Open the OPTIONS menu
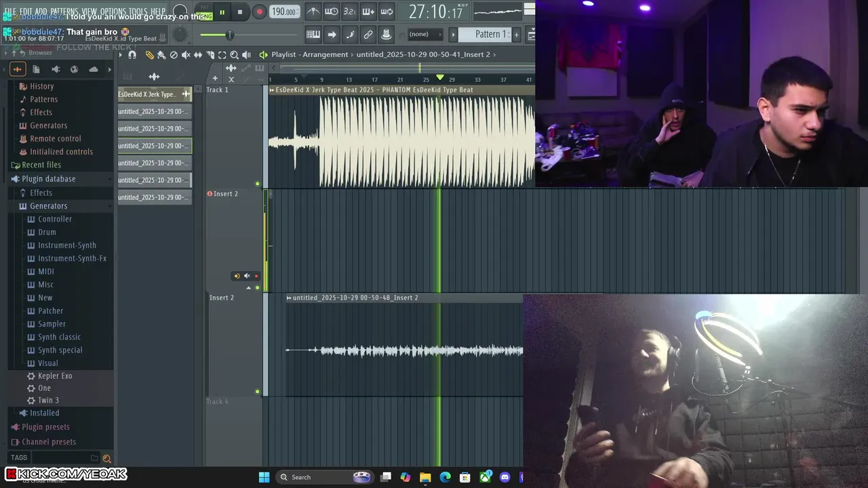This screenshot has width=868, height=488. [x=114, y=12]
